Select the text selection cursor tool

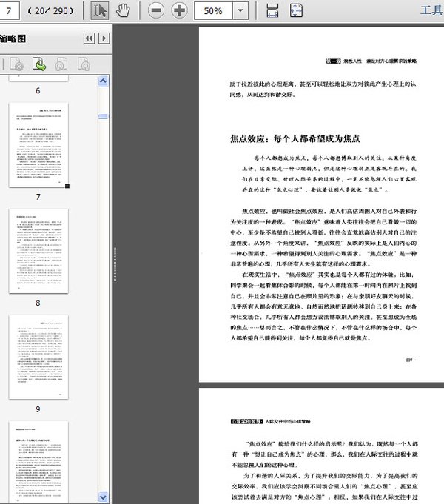click(x=99, y=10)
